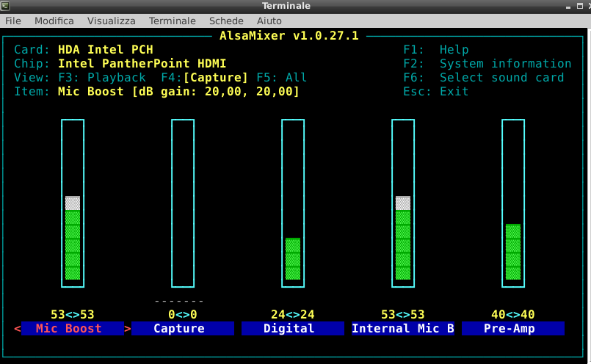Open the File menu
This screenshot has height=364, width=591.
click(x=12, y=21)
